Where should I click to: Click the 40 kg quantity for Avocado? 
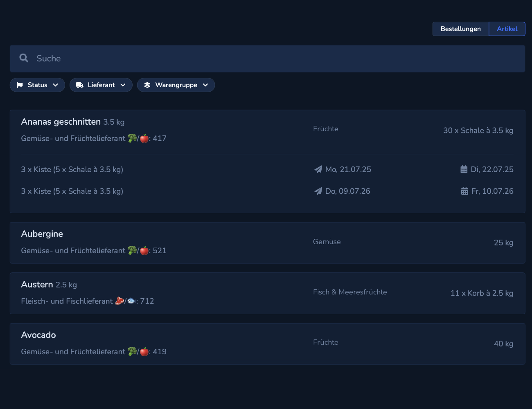504,344
